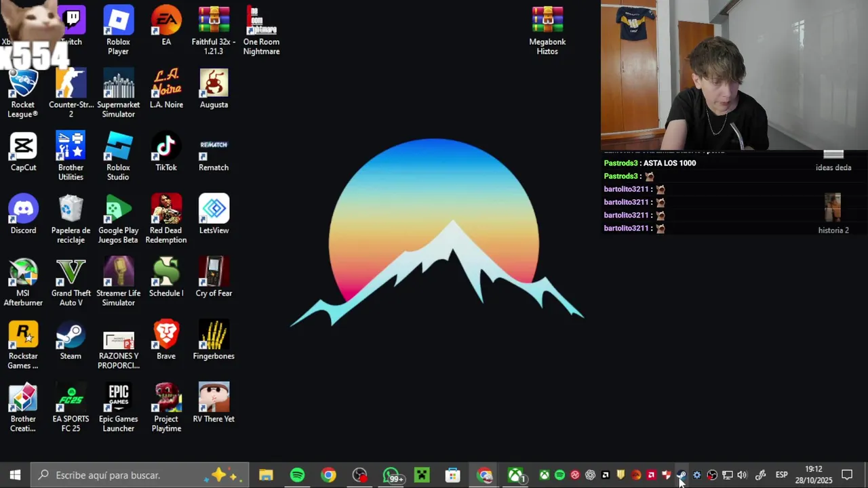The height and width of the screenshot is (488, 868).
Task: Select the Brave browser shortcut
Action: (x=166, y=341)
